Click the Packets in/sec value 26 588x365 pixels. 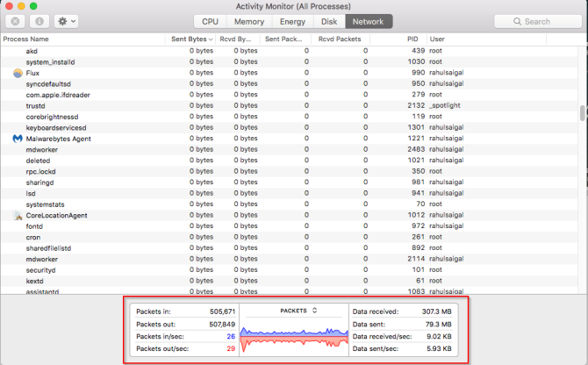point(231,337)
